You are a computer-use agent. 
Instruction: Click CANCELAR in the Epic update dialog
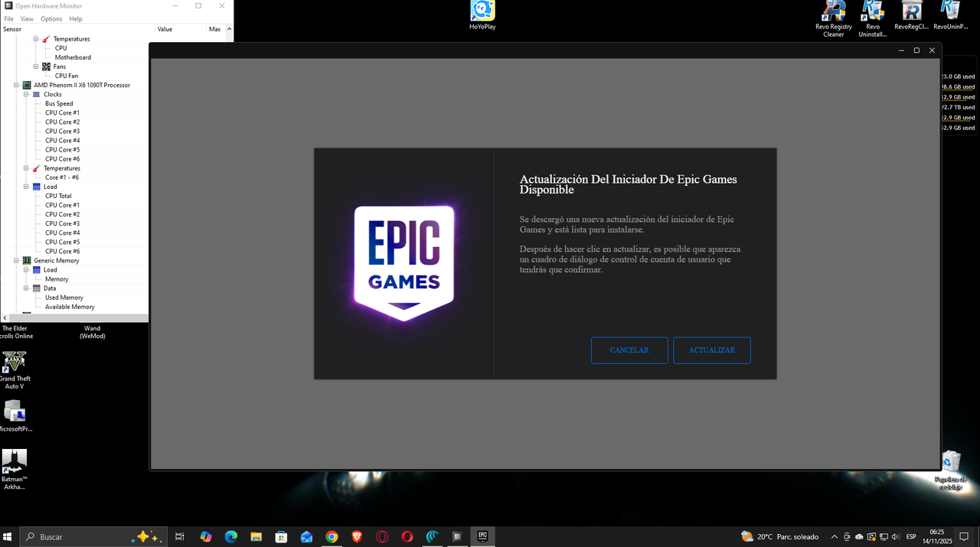[629, 350]
